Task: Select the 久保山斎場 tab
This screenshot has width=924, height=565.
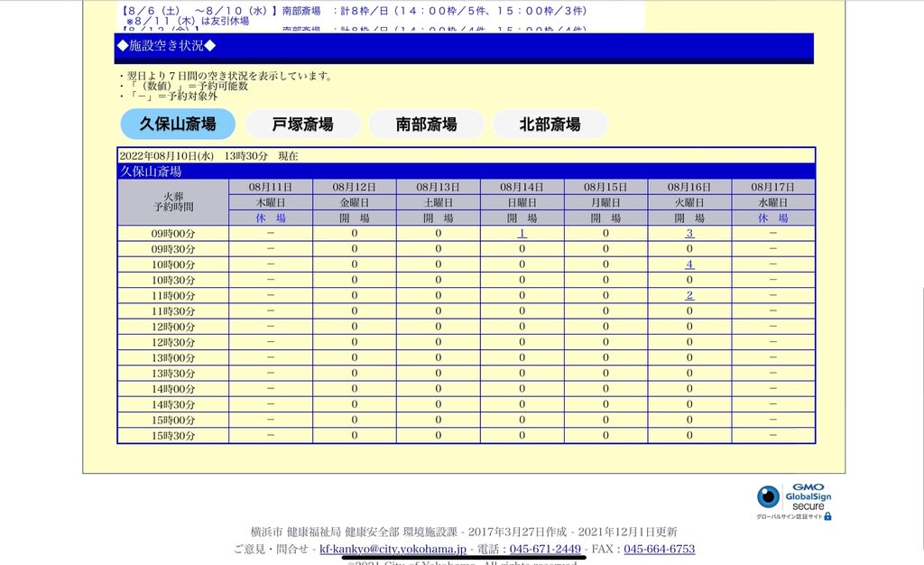Action: (178, 125)
